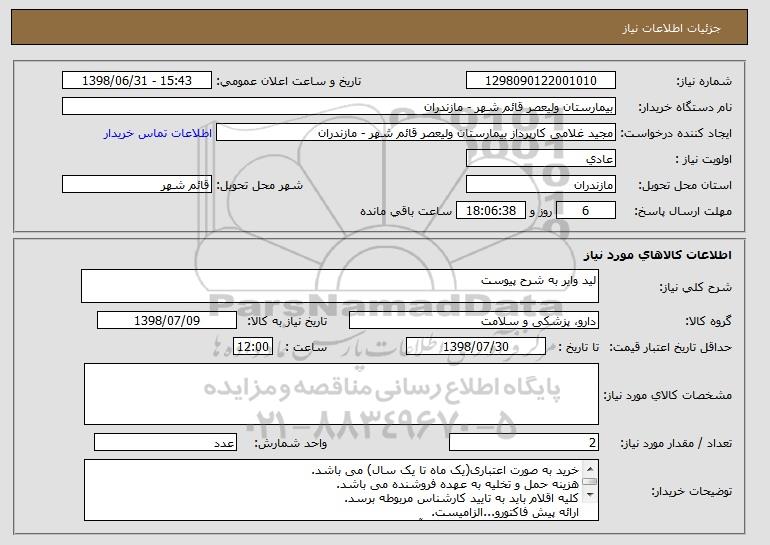The image size is (770, 545).
Task: Select the need date field 1398/07/09
Action: pos(167,321)
